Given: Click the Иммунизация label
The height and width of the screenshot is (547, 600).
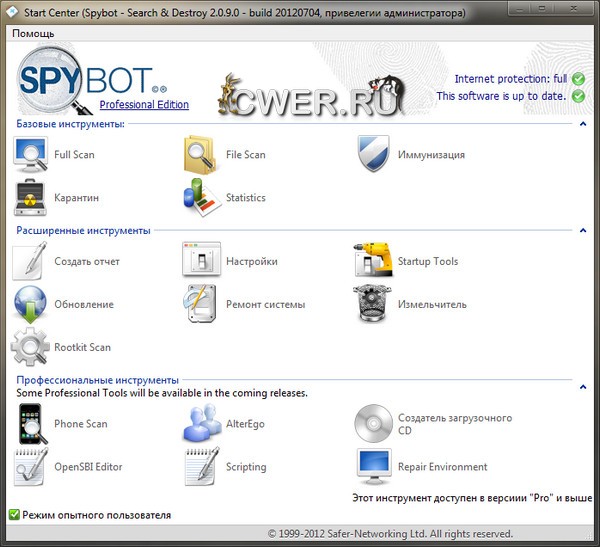Looking at the screenshot, I should 431,155.
